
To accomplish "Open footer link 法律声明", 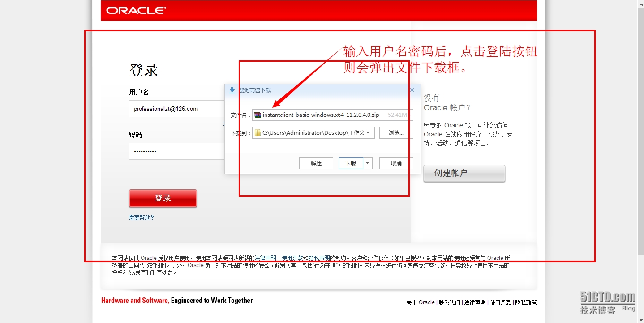I will (x=475, y=302).
